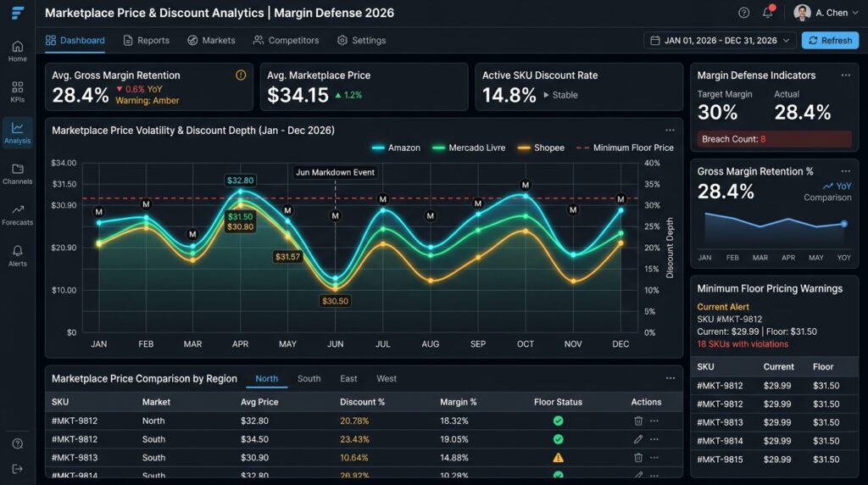Image resolution: width=868 pixels, height=485 pixels.
Task: Click the logout icon in the sidebar
Action: point(18,469)
